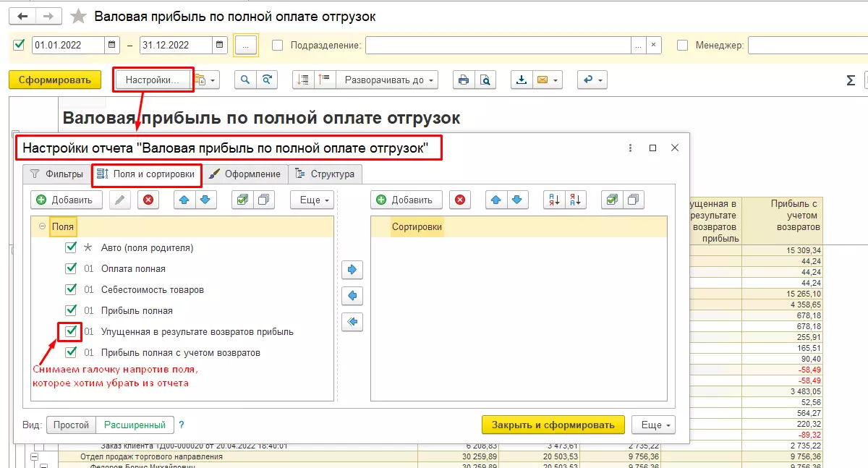Image resolution: width=868 pixels, height=468 pixels.
Task: Delete sorting with red X in Сортировки panel
Action: [x=460, y=200]
